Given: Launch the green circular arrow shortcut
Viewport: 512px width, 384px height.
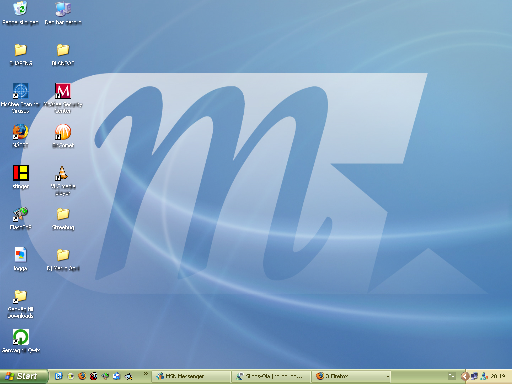Looking at the screenshot, I should pyautogui.click(x=21, y=337).
